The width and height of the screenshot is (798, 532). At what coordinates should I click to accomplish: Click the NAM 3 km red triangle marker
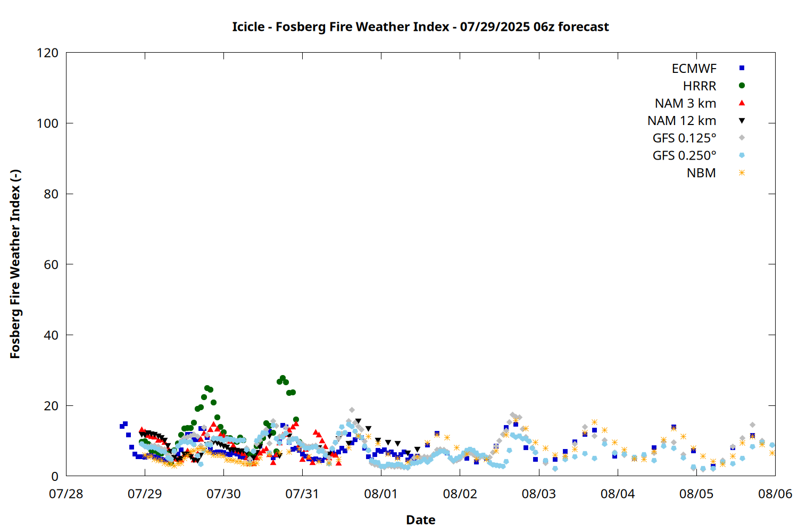pos(742,103)
